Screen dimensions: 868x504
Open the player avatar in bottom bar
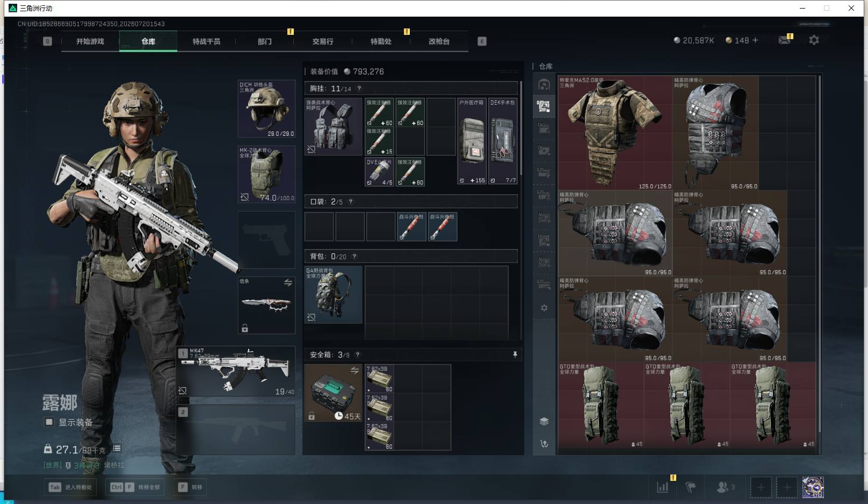point(813,487)
